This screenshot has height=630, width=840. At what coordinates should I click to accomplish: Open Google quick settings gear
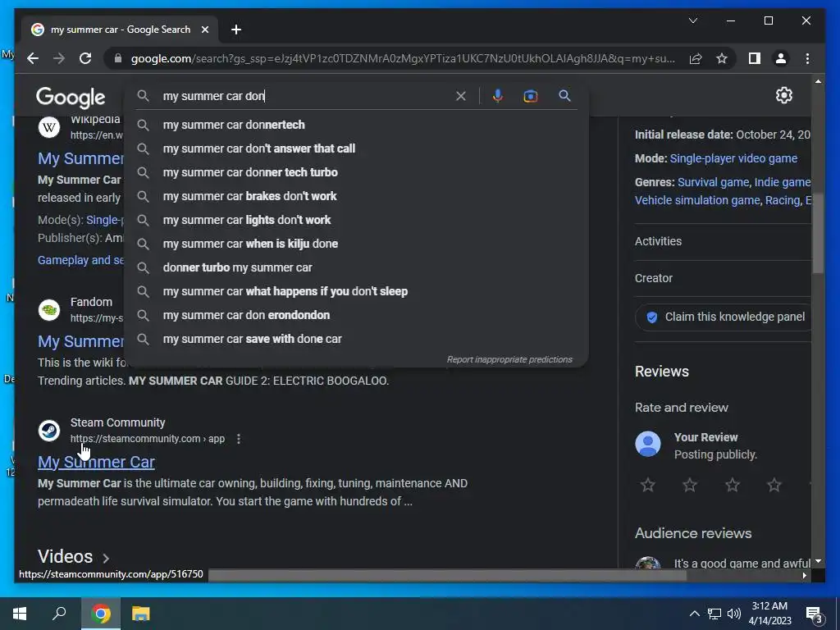point(783,95)
